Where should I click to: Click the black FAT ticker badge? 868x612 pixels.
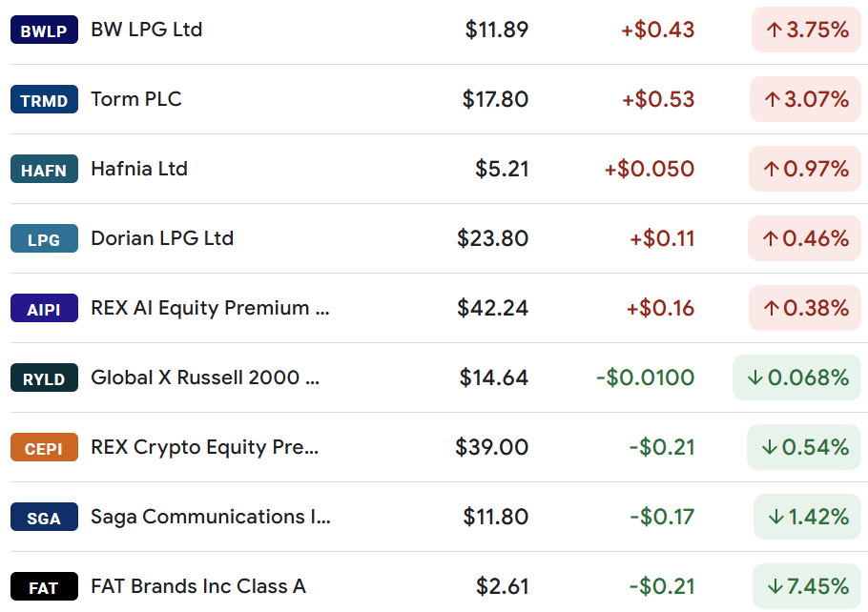click(x=44, y=586)
